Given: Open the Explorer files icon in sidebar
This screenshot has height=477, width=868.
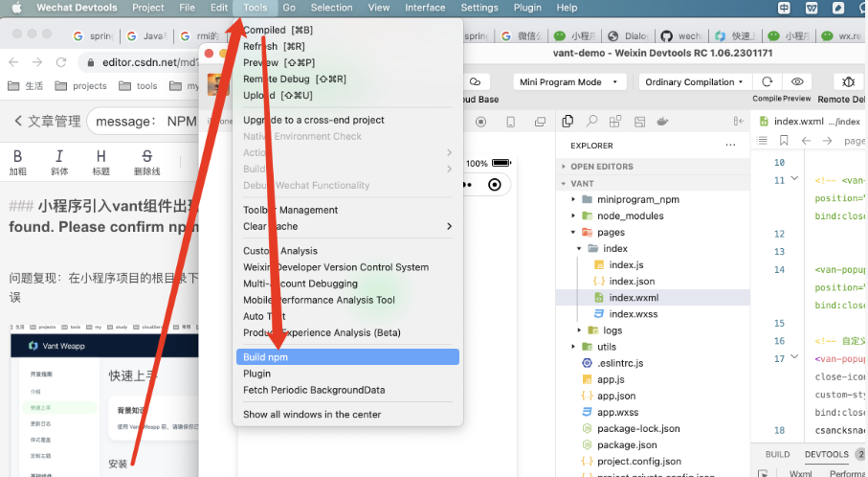Looking at the screenshot, I should click(x=568, y=121).
